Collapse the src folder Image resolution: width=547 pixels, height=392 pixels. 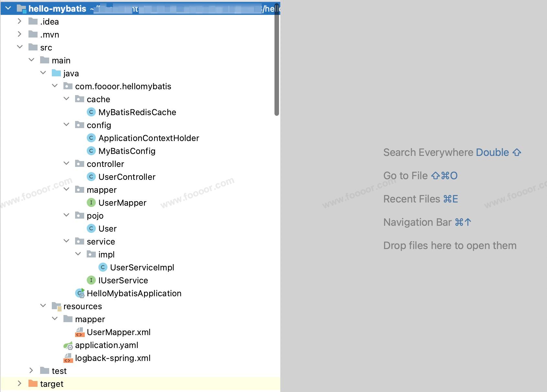pyautogui.click(x=19, y=47)
